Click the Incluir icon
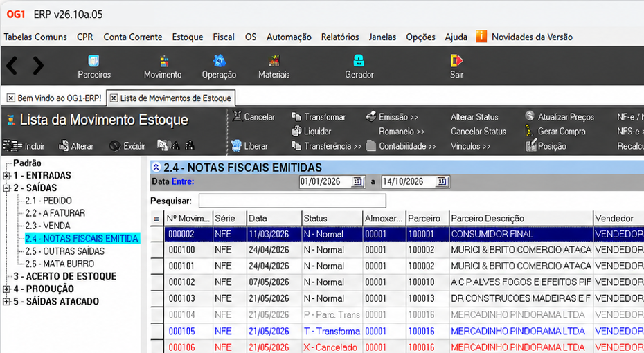 coord(12,145)
